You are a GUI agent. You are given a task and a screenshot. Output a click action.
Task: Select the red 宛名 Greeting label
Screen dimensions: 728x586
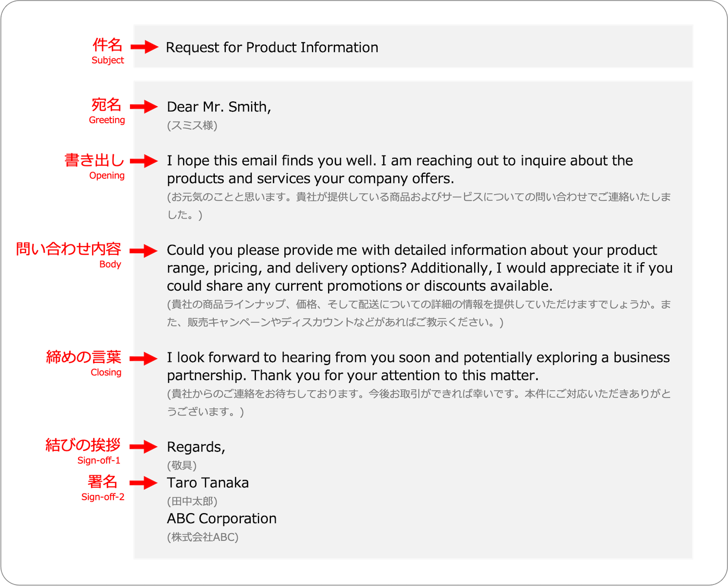click(x=107, y=110)
